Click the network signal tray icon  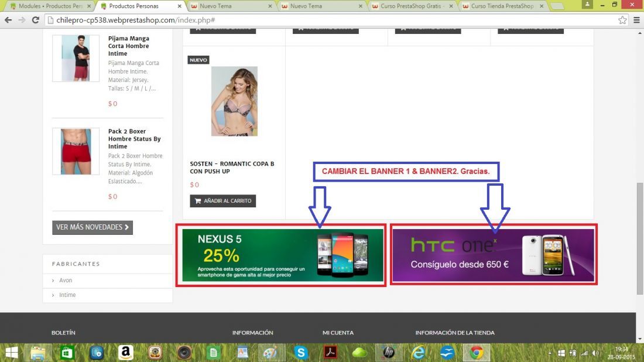point(584,353)
